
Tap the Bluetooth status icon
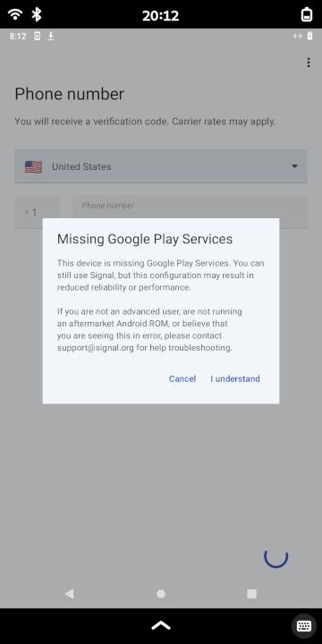(x=37, y=15)
